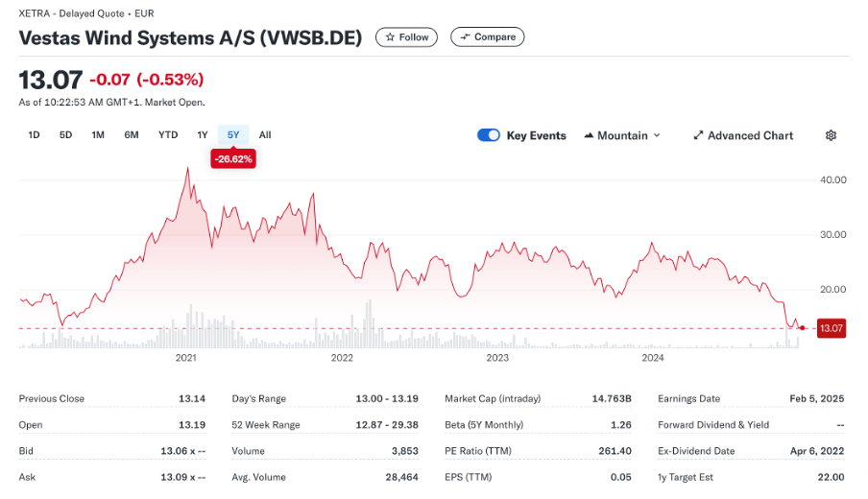Choose the 5Y time range
868x499 pixels.
click(x=233, y=134)
